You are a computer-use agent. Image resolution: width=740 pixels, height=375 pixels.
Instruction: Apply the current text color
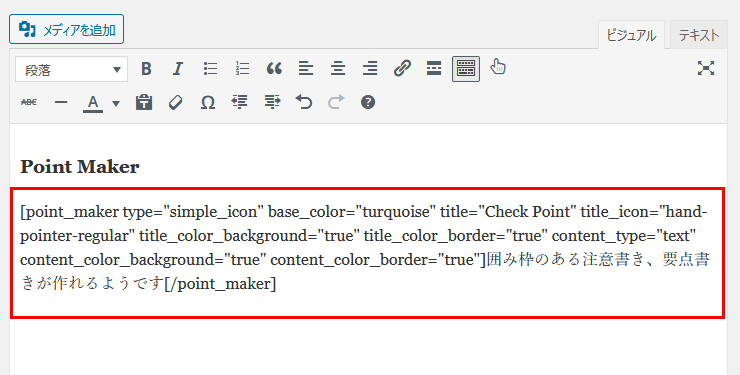93,103
